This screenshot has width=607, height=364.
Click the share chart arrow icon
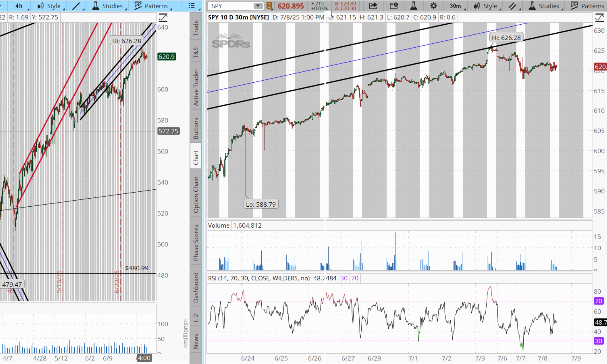(x=373, y=6)
